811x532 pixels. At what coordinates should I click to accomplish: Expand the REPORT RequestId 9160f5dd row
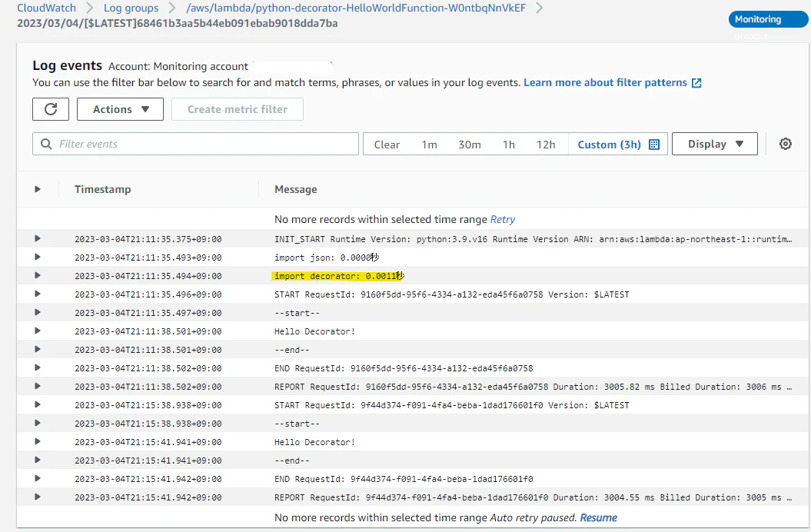pos(37,386)
